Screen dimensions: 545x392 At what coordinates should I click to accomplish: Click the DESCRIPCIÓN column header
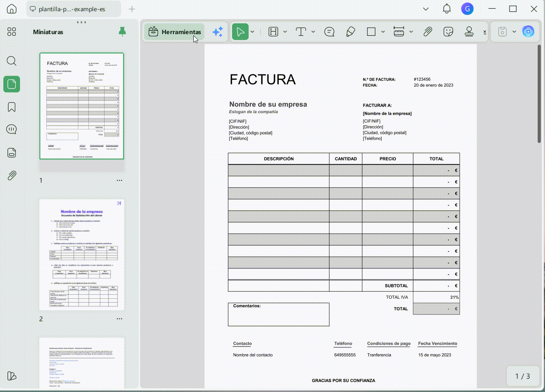(x=279, y=159)
